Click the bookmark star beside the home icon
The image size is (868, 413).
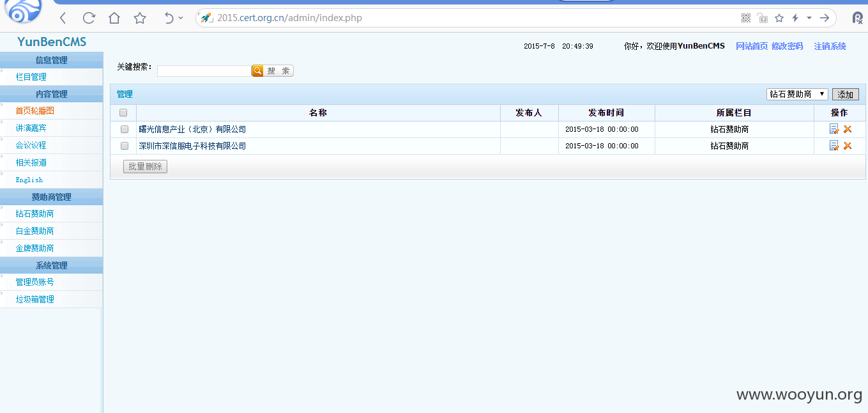(x=140, y=18)
